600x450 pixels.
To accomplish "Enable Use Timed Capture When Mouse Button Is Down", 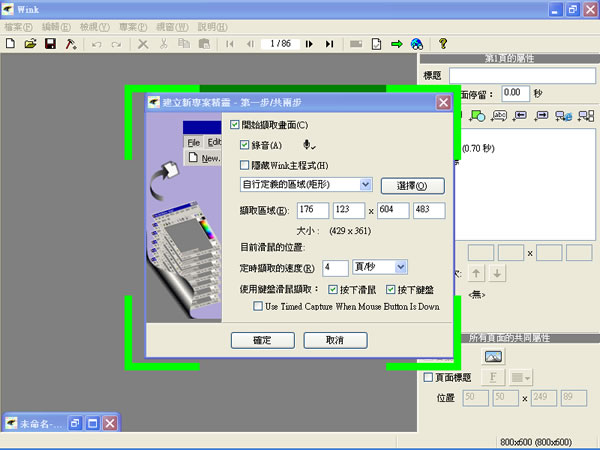I will click(259, 307).
